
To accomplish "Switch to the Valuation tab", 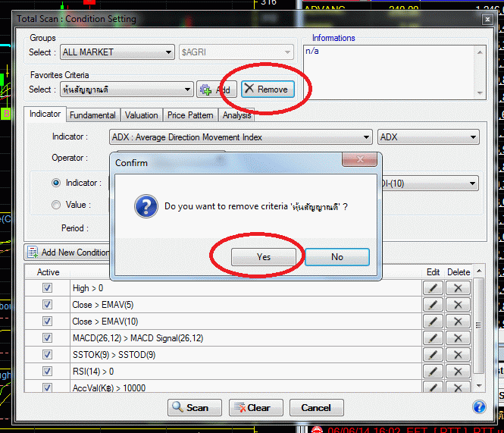I will point(142,115).
